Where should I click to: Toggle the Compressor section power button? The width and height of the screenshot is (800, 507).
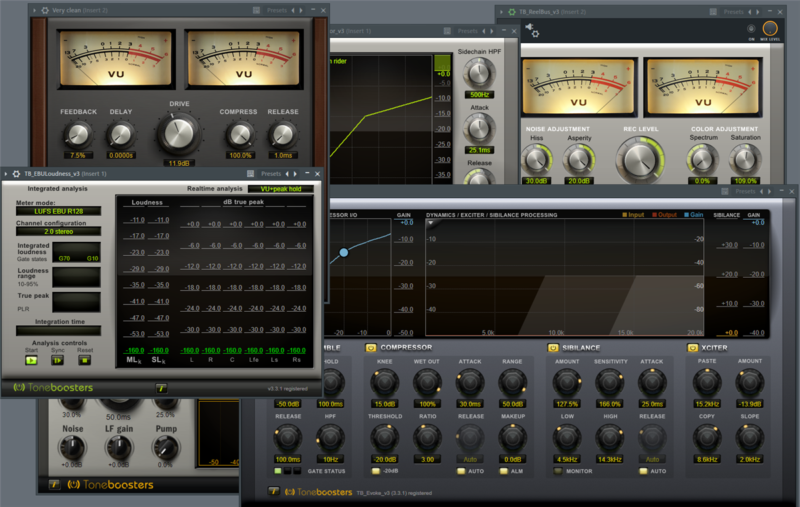(x=371, y=347)
